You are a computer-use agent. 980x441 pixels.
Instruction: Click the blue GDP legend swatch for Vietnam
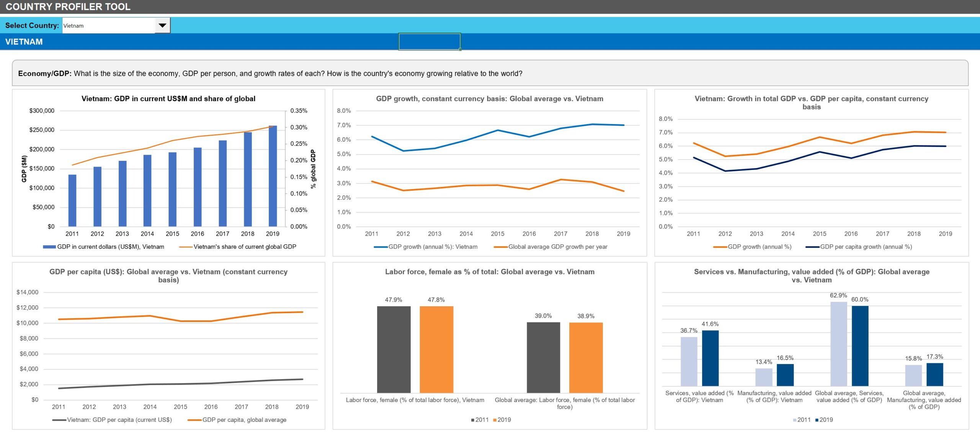click(49, 247)
